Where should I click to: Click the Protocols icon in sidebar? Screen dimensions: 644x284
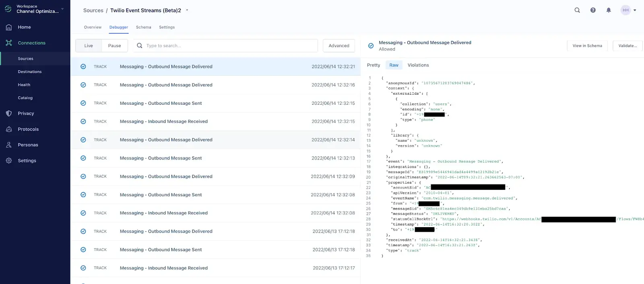pyautogui.click(x=9, y=129)
